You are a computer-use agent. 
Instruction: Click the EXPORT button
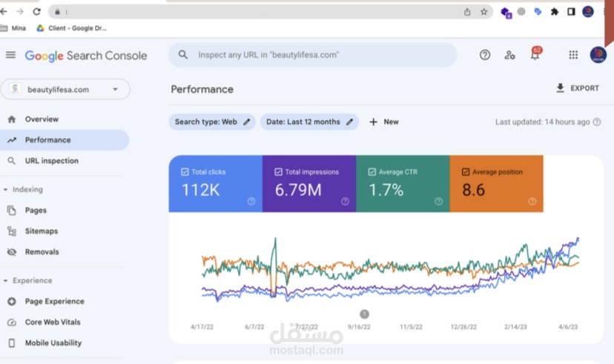click(578, 88)
